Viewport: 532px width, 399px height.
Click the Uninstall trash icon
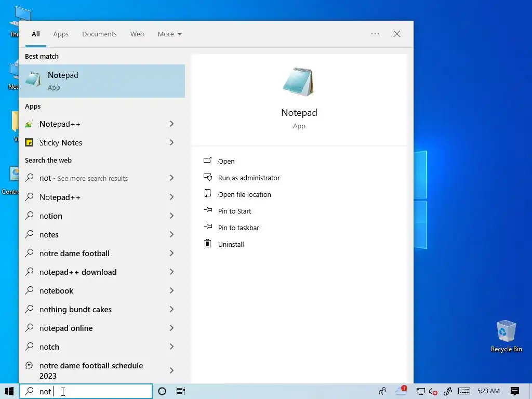[208, 243]
